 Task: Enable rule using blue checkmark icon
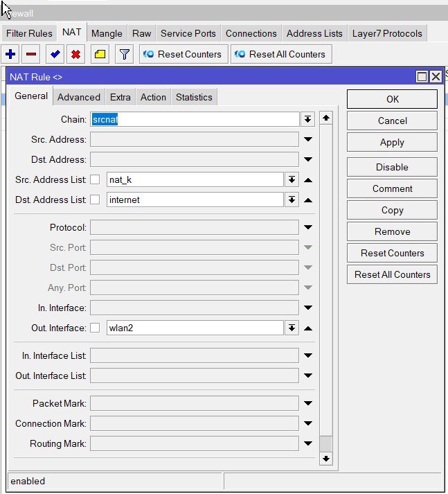[x=55, y=54]
